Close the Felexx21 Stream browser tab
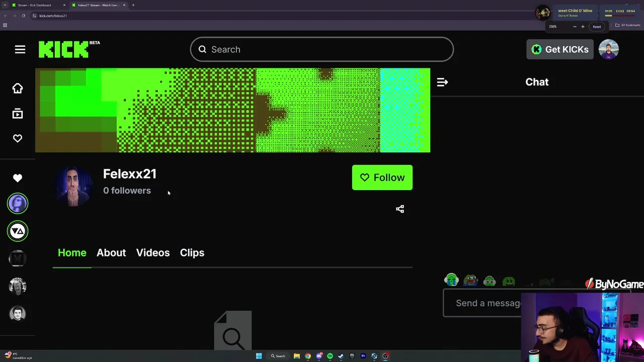The image size is (644, 362). tap(124, 5)
